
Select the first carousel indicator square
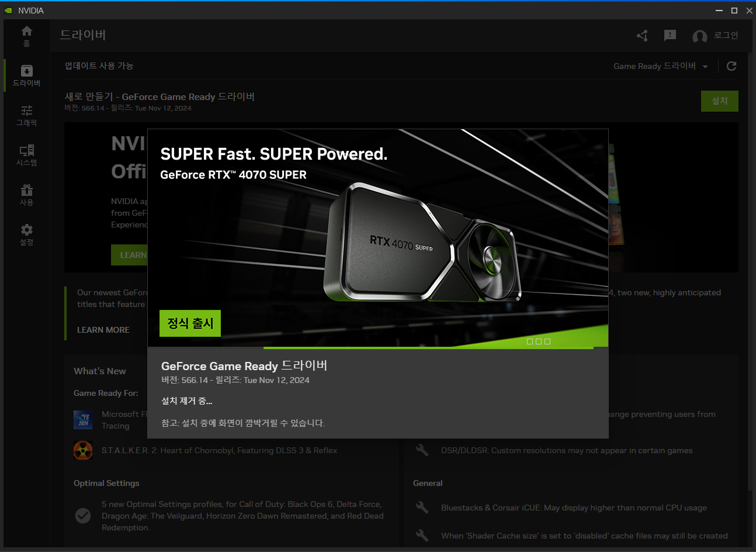(530, 341)
